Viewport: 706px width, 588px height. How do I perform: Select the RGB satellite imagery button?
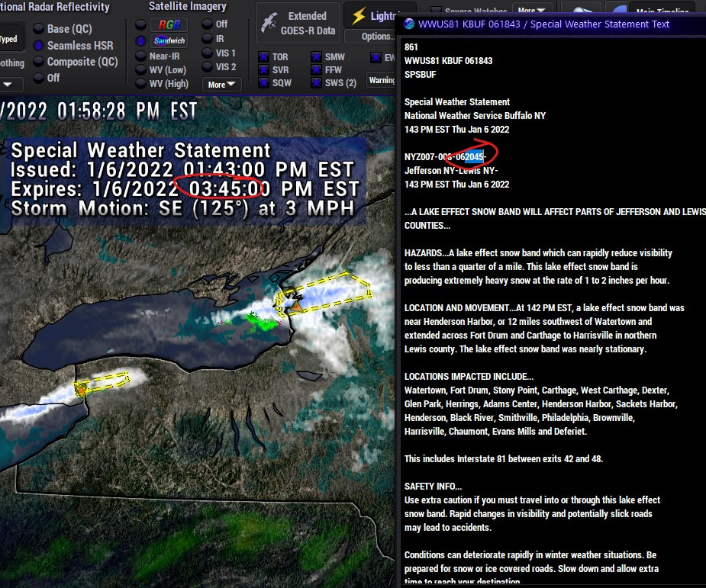(x=169, y=24)
